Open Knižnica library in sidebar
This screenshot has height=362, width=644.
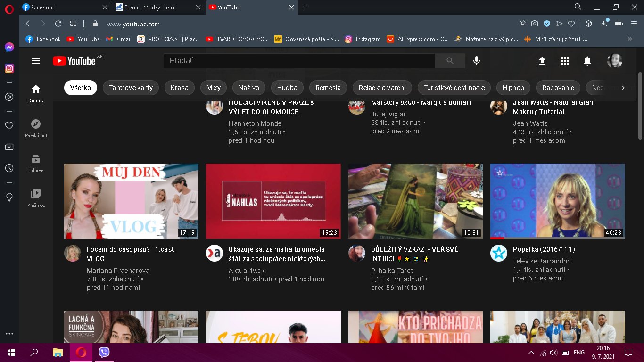35,198
